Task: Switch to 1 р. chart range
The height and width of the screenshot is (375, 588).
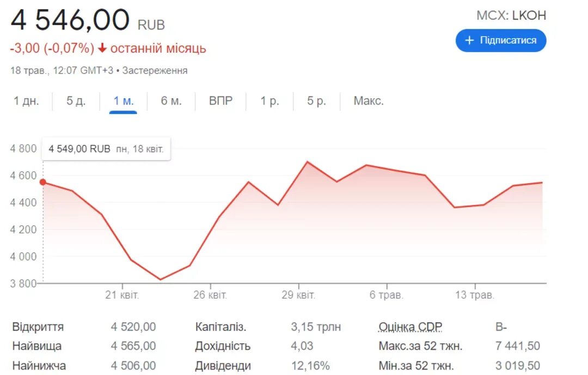Action: [269, 101]
